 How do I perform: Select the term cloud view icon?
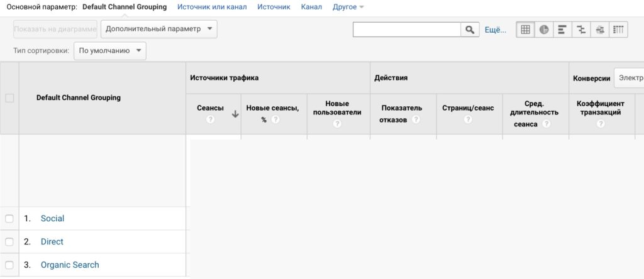600,30
